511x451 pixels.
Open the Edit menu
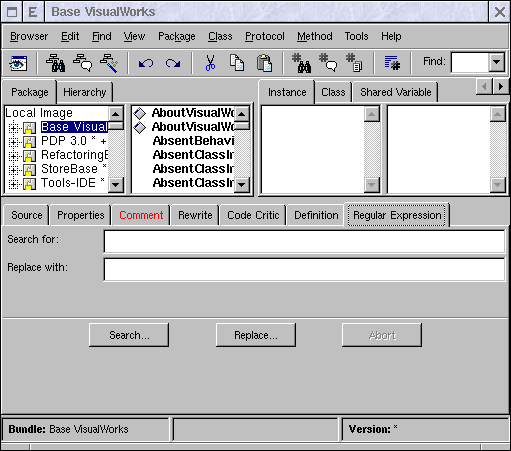[70, 36]
